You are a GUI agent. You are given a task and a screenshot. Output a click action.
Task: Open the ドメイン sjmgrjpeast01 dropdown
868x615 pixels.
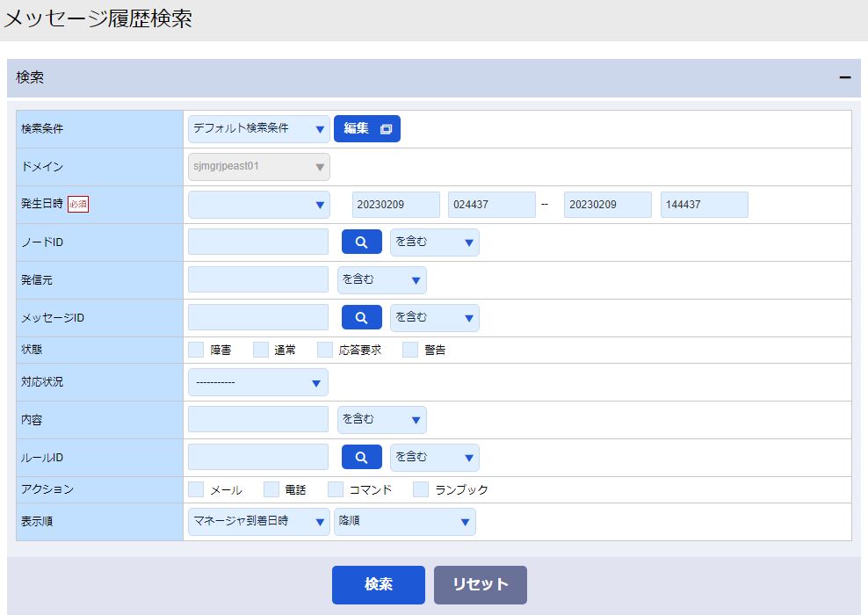259,167
